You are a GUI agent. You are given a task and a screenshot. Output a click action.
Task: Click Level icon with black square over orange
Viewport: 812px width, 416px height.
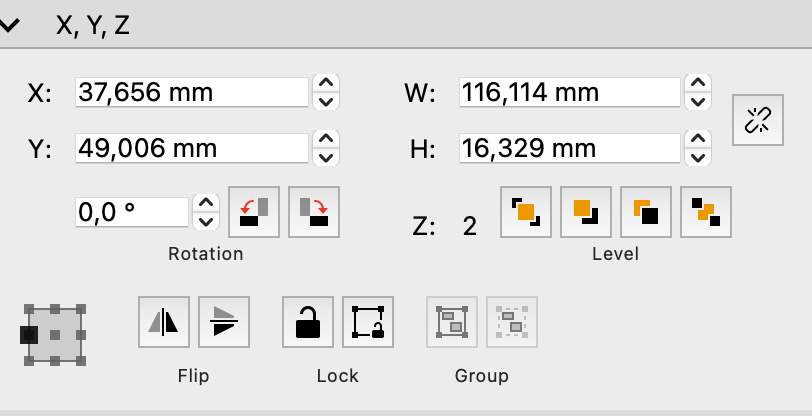click(x=645, y=211)
